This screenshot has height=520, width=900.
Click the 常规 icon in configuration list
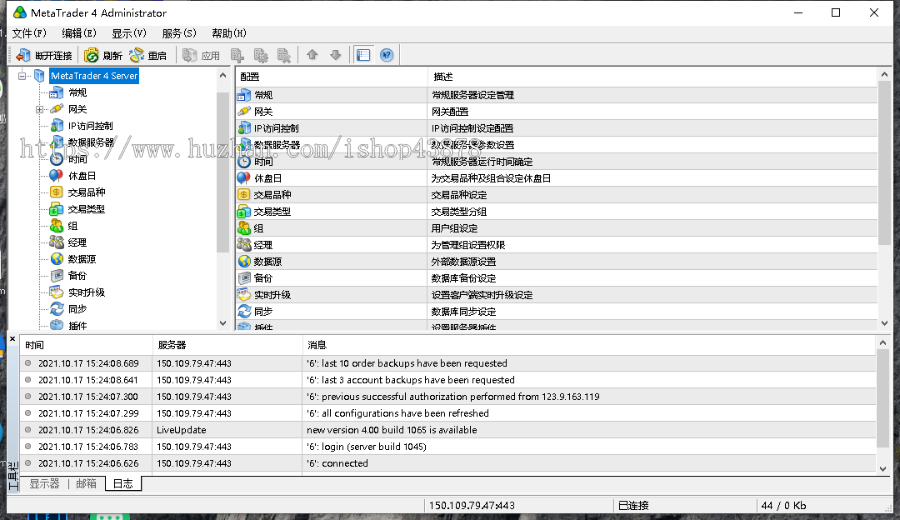[x=245, y=95]
